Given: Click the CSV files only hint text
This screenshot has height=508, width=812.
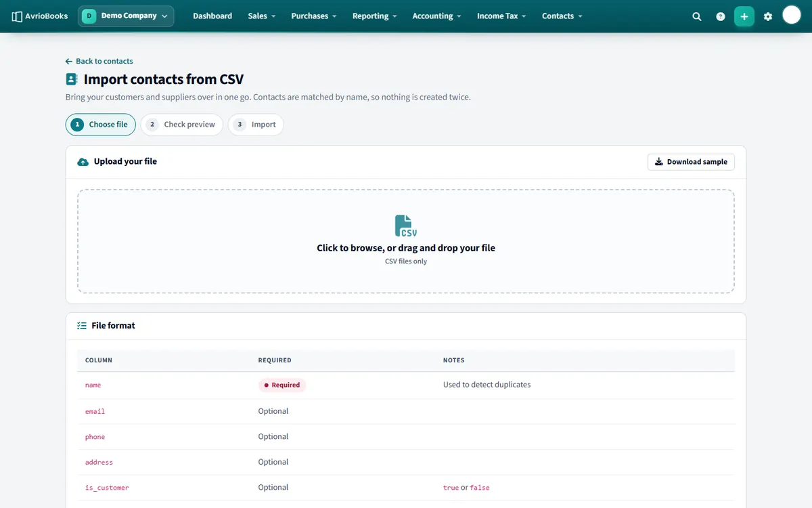Looking at the screenshot, I should coord(406,261).
